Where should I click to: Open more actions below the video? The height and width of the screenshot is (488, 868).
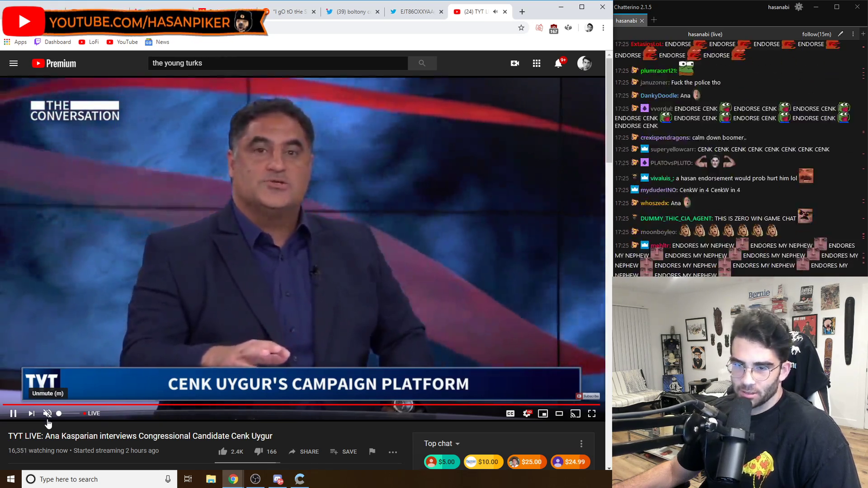pyautogui.click(x=393, y=452)
